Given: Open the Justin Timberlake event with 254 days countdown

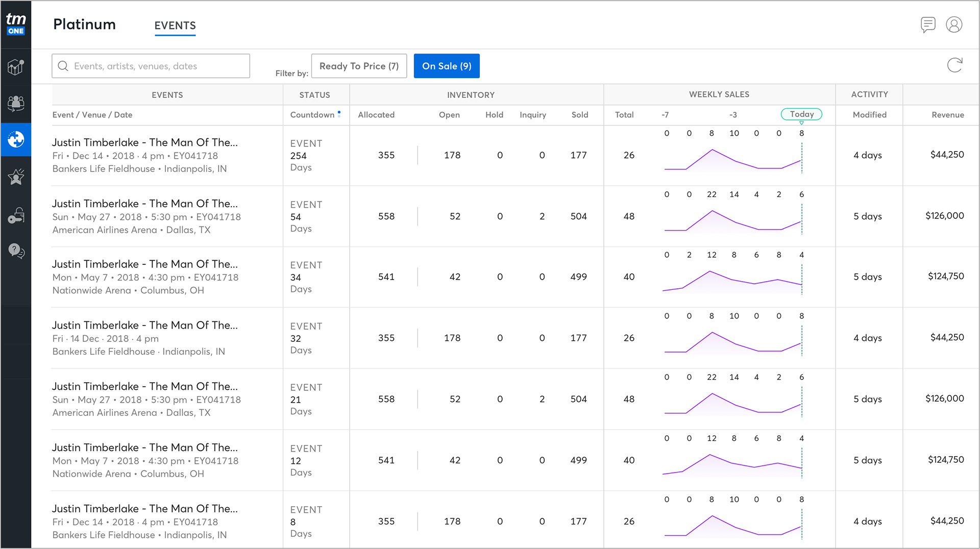Looking at the screenshot, I should (144, 142).
